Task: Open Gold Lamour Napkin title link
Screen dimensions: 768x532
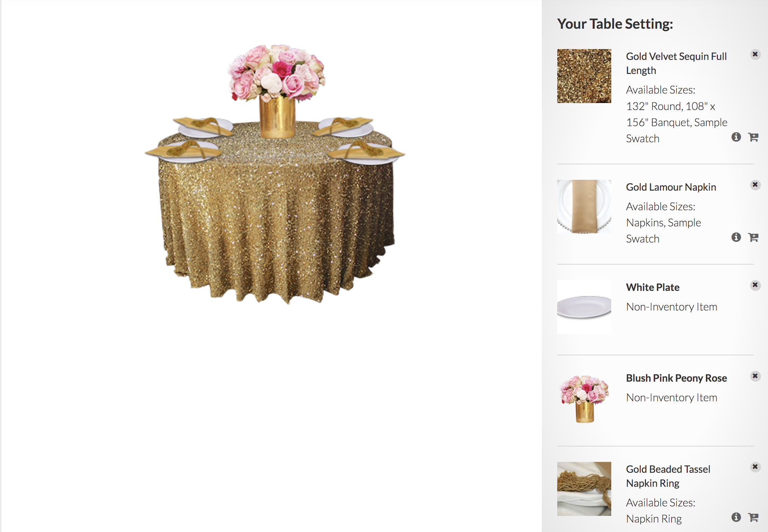Action: click(671, 187)
